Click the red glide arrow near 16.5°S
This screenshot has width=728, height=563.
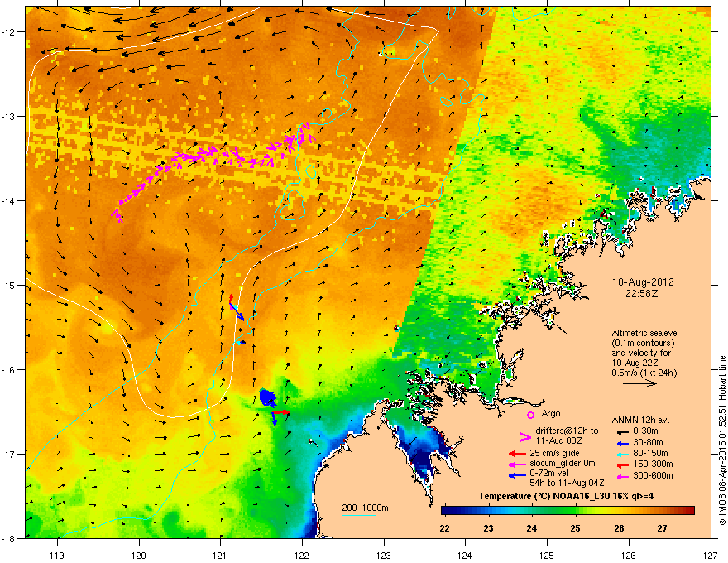280,412
